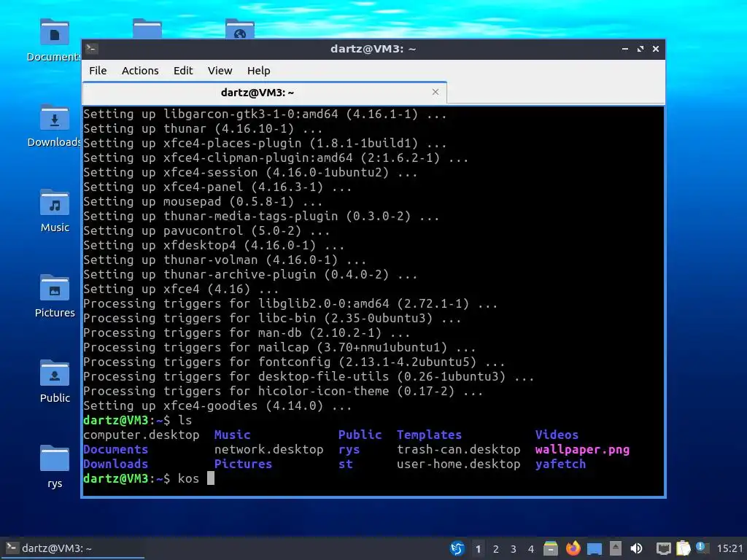Image resolution: width=747 pixels, height=560 pixels.
Task: Open the rys desktop folder
Action: 55,467
